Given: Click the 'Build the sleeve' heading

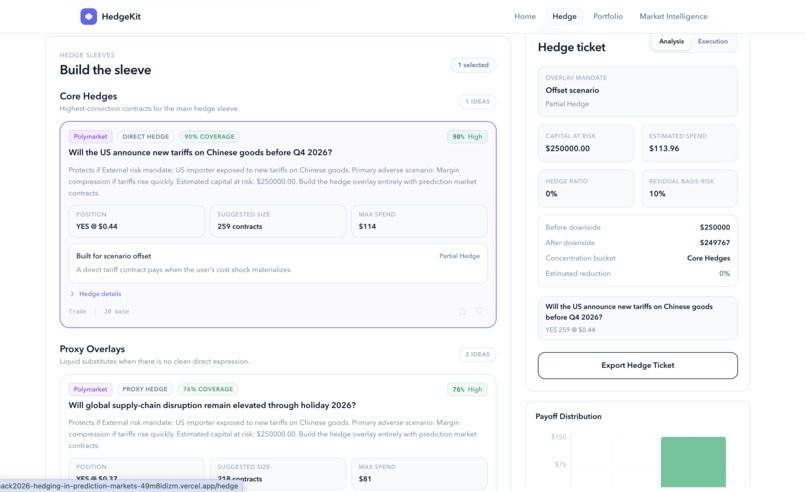Looking at the screenshot, I should click(x=105, y=70).
